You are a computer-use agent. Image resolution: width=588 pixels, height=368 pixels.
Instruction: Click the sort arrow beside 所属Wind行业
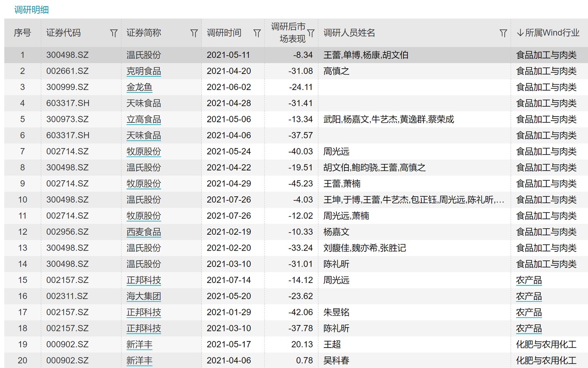pyautogui.click(x=520, y=33)
